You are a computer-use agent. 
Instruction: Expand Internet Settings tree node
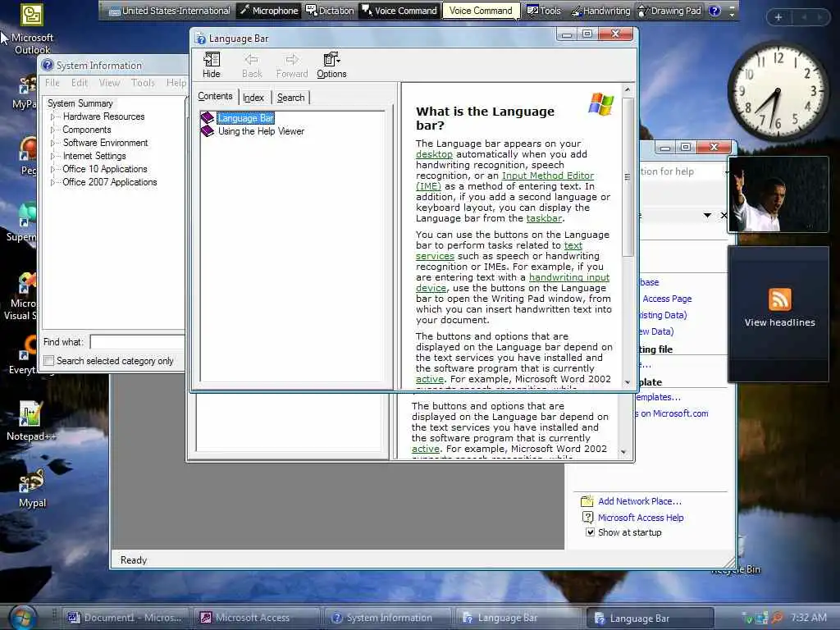(53, 156)
